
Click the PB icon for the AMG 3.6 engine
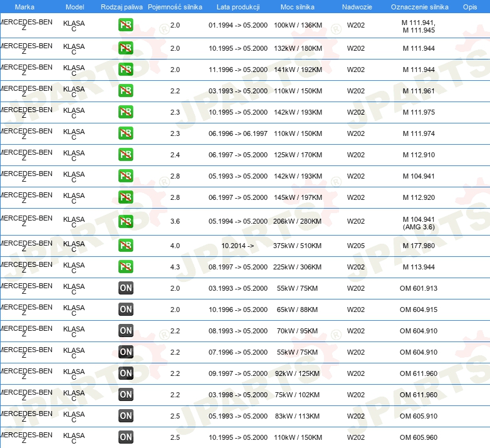(x=125, y=221)
